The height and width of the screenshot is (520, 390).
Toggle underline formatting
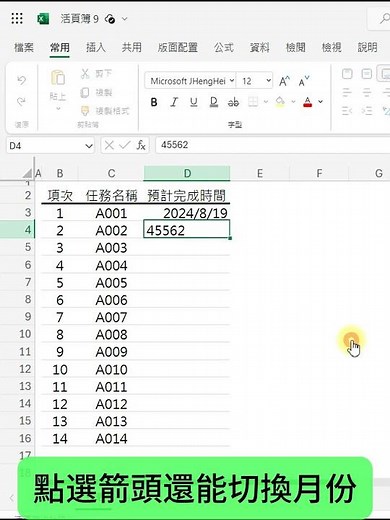[194, 102]
